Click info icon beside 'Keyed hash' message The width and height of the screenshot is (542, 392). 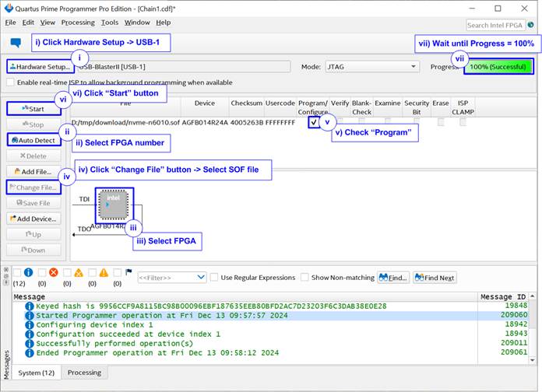click(30, 306)
